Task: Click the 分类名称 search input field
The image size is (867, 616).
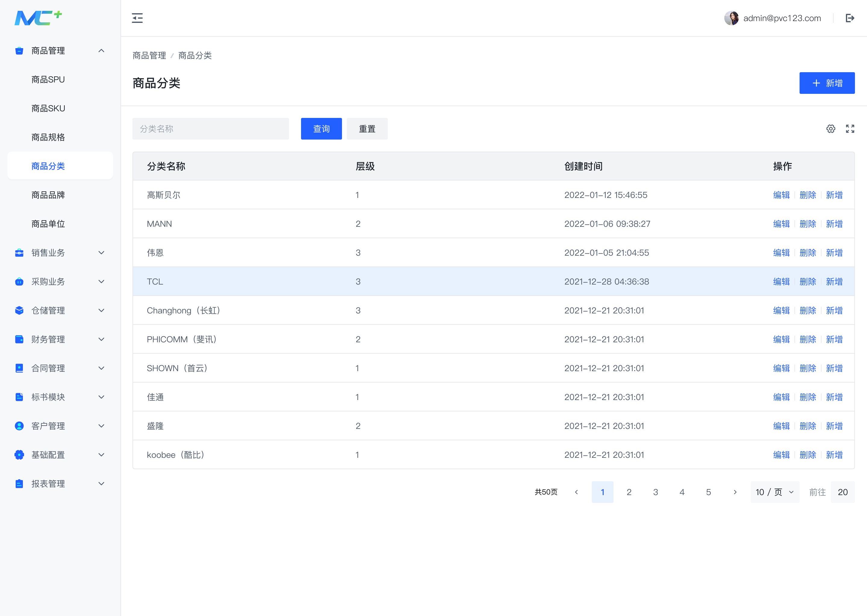Action: click(210, 129)
